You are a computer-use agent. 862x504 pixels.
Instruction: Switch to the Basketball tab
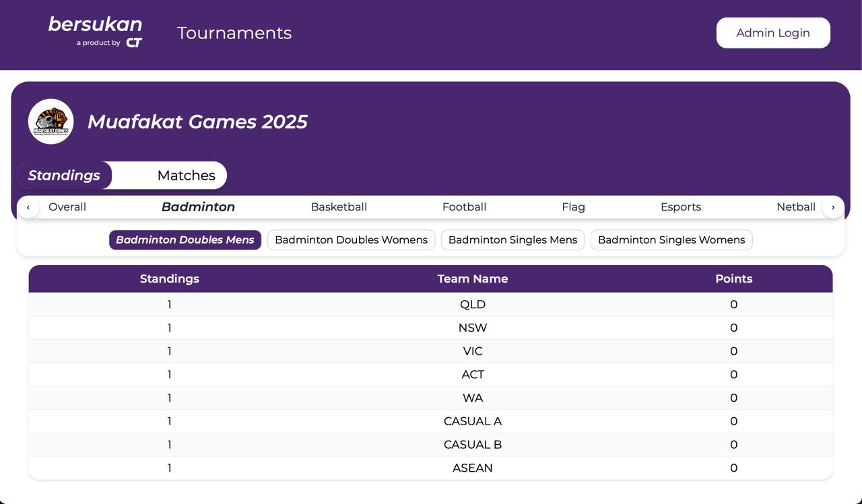click(x=339, y=207)
